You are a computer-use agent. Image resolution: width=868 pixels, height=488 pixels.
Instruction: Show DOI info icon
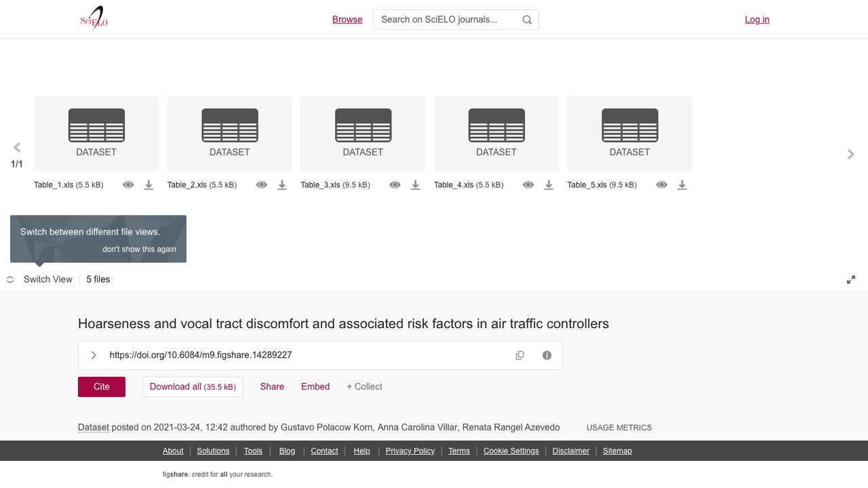tap(547, 355)
